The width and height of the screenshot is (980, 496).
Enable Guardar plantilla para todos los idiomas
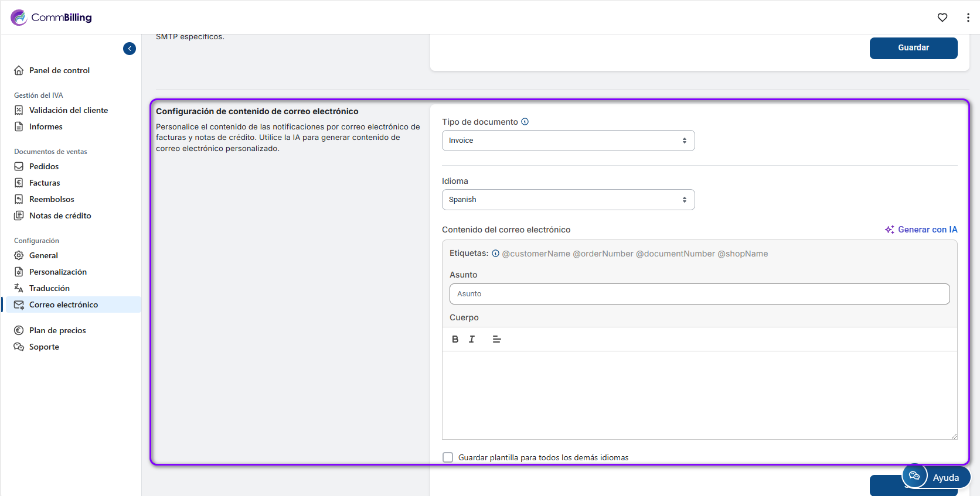pyautogui.click(x=448, y=457)
